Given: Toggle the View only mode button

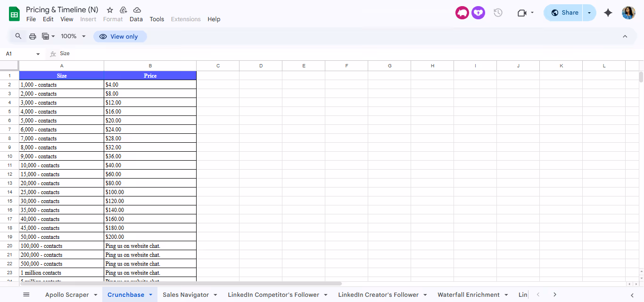Looking at the screenshot, I should 120,36.
